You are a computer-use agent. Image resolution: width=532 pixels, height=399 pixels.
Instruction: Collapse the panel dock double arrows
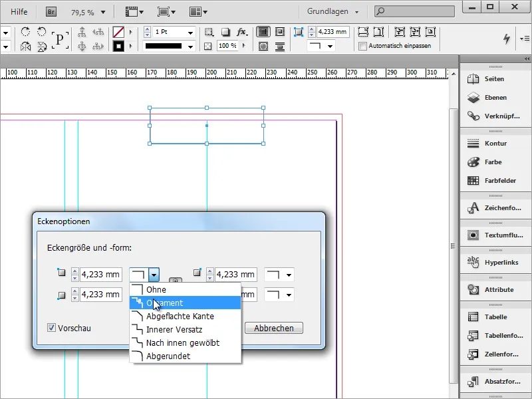(x=527, y=59)
